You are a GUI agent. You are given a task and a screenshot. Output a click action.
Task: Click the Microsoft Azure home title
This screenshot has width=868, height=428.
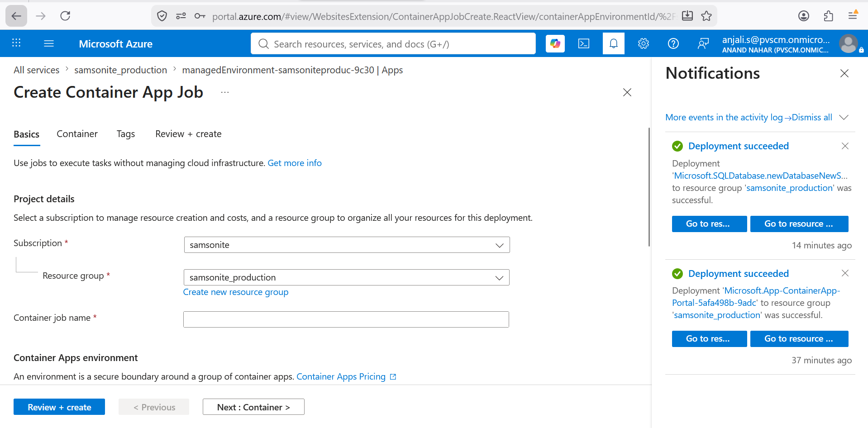coord(116,44)
